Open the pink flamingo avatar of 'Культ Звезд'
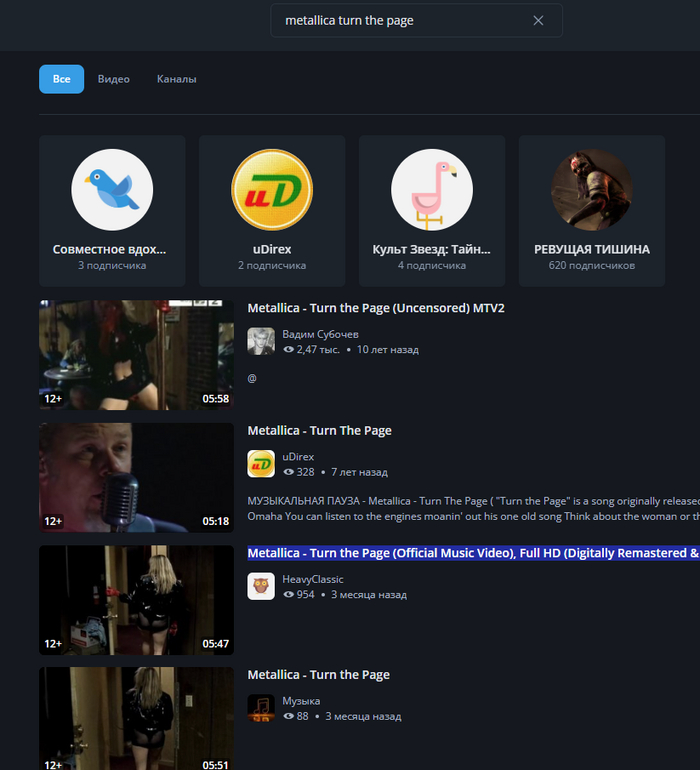This screenshot has height=770, width=700. tap(432, 190)
